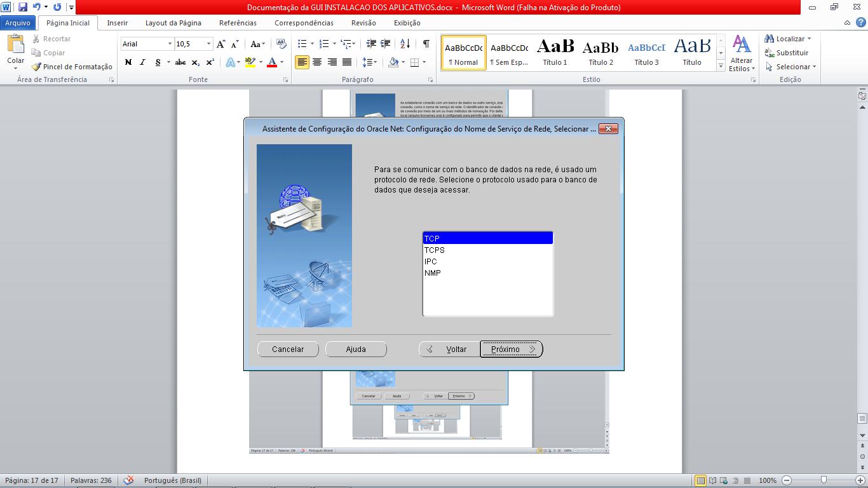Switch to the Inserir ribbon tab
Screen dimensions: 868x488
(117, 22)
